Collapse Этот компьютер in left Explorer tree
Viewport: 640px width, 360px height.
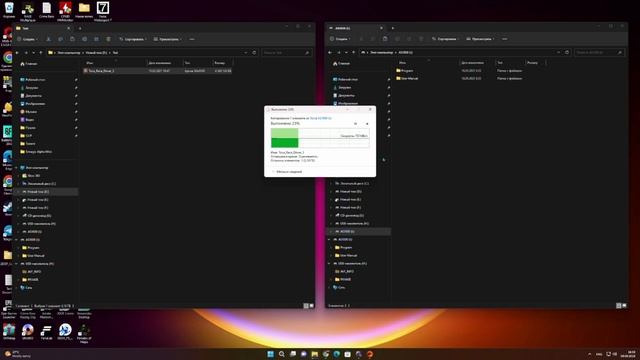click(17, 168)
